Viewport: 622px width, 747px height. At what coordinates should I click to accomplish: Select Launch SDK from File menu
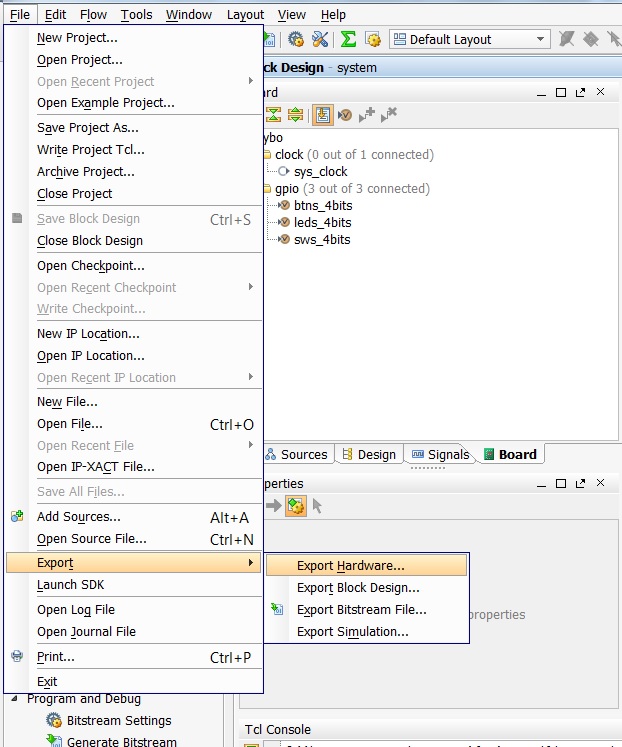coord(134,585)
